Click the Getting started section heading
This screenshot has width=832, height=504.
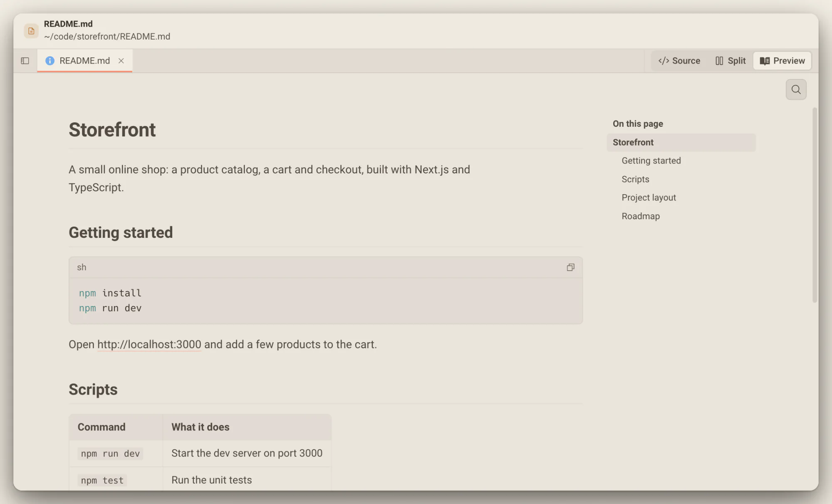click(121, 232)
